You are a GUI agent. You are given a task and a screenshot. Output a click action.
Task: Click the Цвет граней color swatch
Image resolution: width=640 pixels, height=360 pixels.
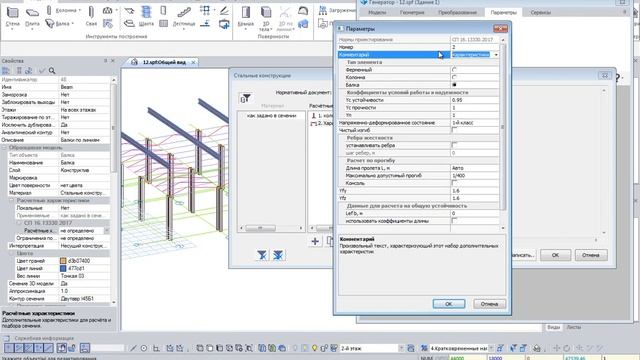tap(63, 261)
